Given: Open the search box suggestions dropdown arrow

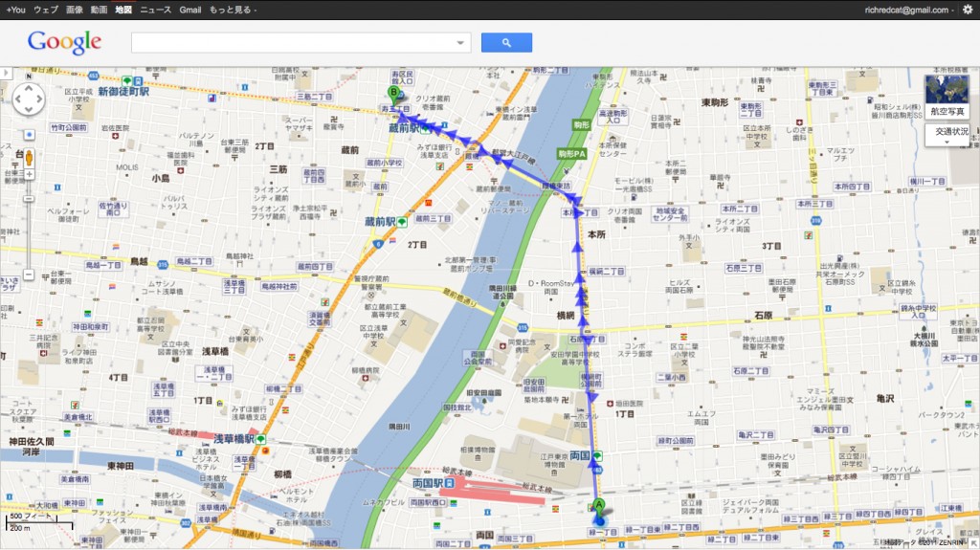Looking at the screenshot, I should click(x=460, y=42).
